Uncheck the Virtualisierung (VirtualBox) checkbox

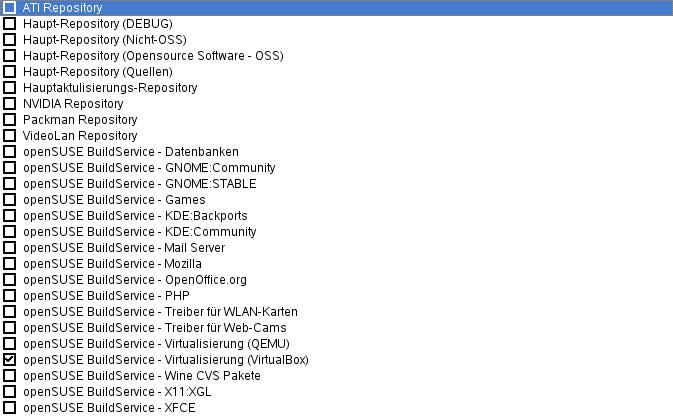[x=9, y=360]
